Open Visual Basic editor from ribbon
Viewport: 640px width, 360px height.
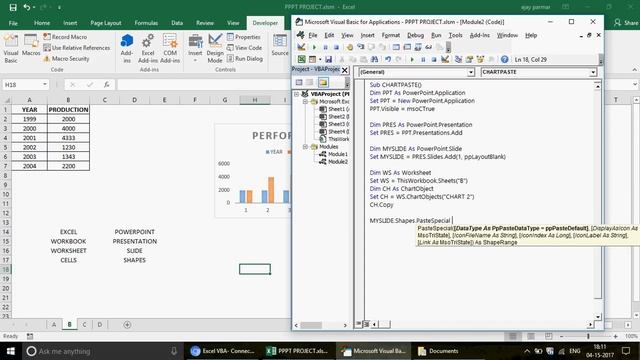click(11, 49)
